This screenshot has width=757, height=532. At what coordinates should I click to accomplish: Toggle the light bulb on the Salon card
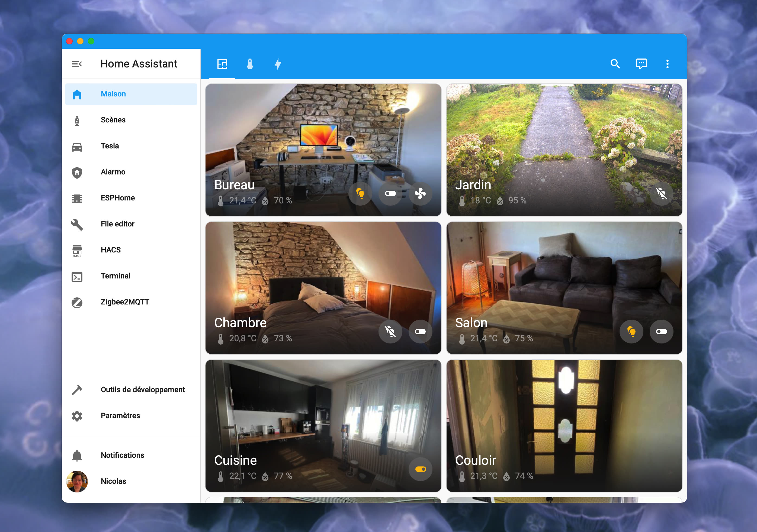point(631,332)
